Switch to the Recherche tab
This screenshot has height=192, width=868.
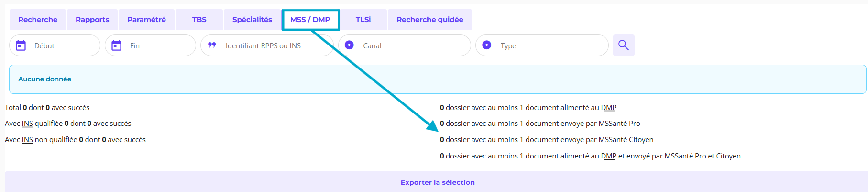(38, 20)
